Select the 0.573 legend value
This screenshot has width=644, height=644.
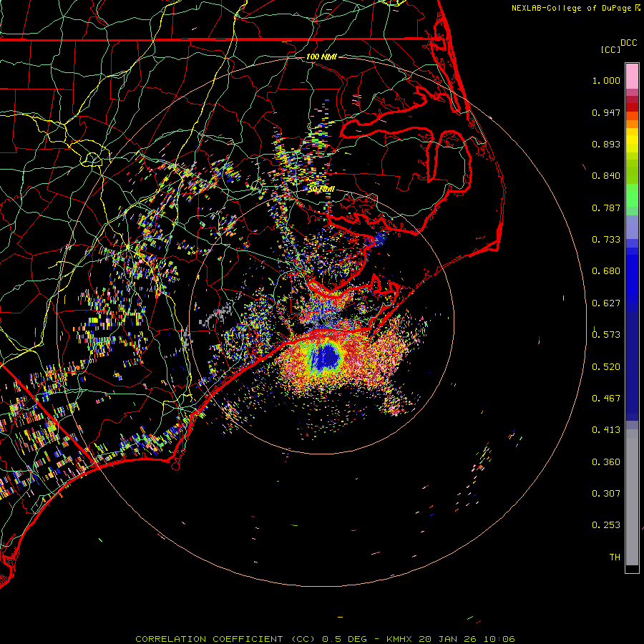tap(606, 335)
